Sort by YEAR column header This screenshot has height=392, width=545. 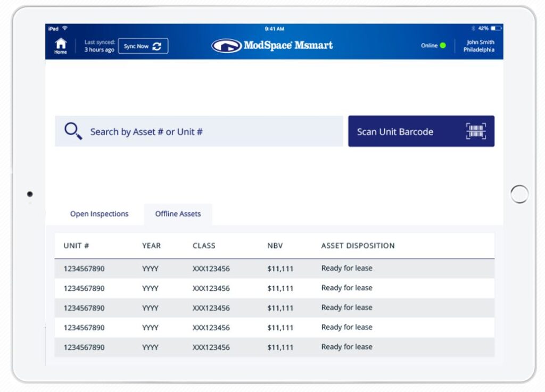coord(151,246)
